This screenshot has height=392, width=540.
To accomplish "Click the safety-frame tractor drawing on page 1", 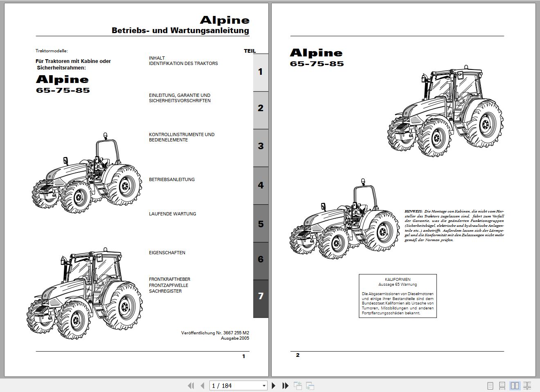I will pyautogui.click(x=87, y=173).
